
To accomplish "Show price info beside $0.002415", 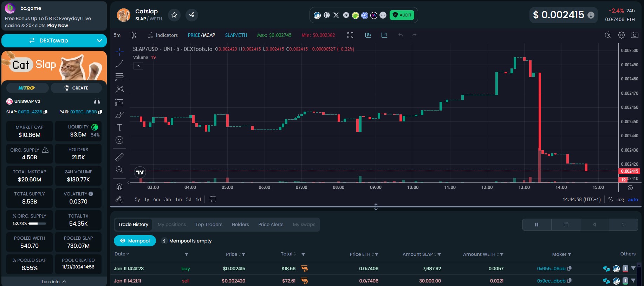I will [591, 15].
